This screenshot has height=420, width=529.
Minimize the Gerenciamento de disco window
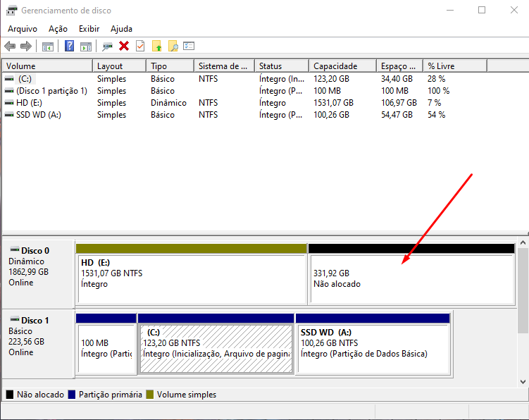pyautogui.click(x=449, y=10)
